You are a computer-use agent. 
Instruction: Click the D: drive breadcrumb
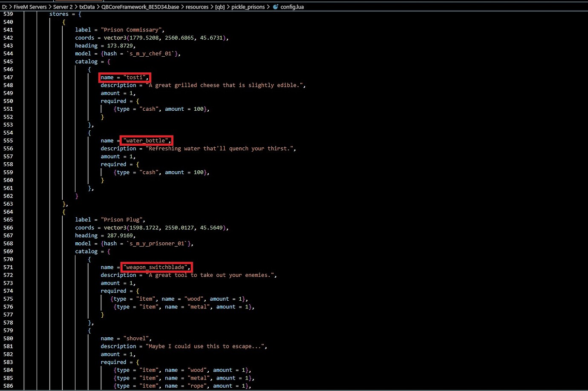point(5,7)
